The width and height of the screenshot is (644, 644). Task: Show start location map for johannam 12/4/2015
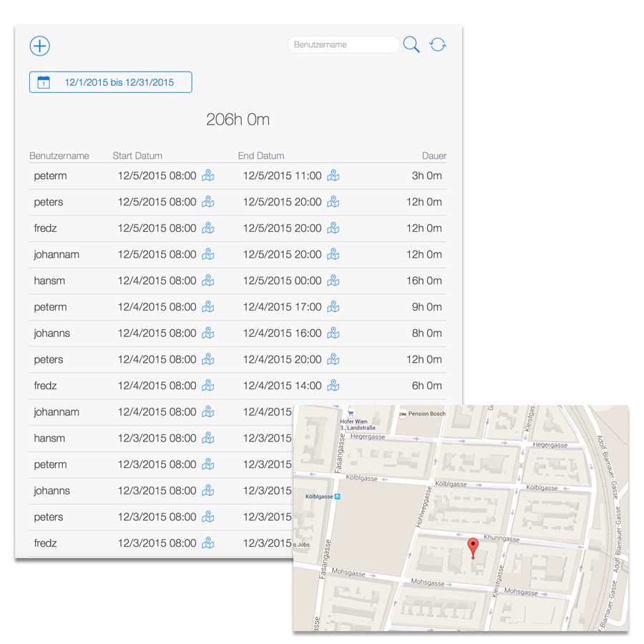[x=208, y=412]
